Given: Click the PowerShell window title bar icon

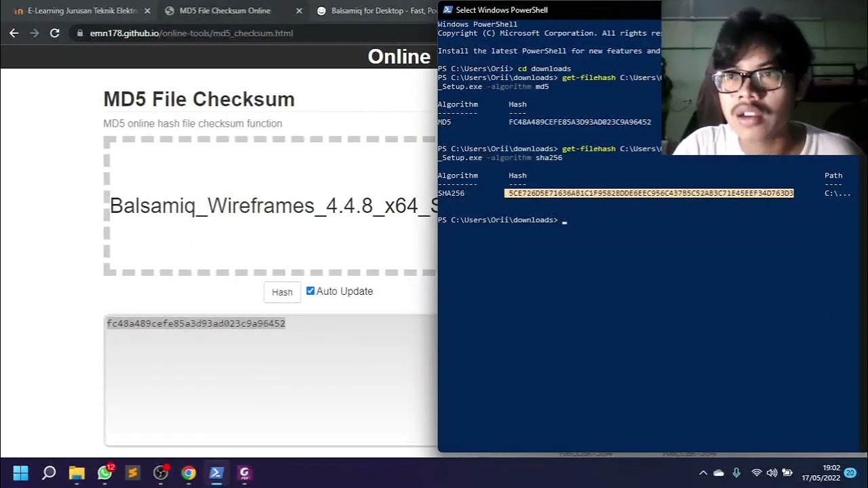Looking at the screenshot, I should [x=448, y=9].
